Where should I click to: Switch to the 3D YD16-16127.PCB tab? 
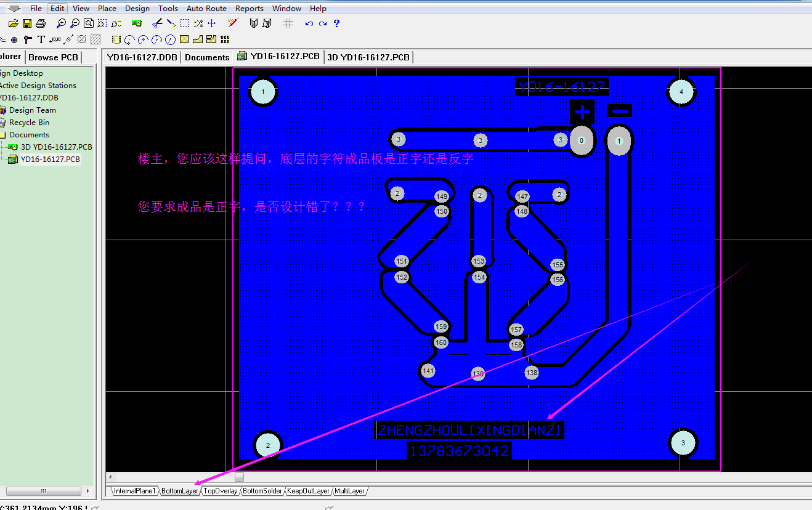368,57
